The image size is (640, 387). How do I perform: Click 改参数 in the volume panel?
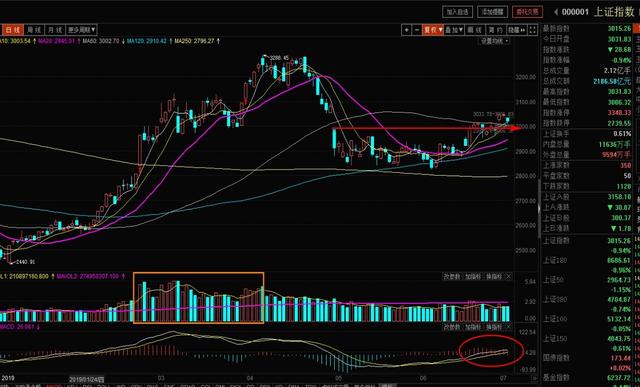(452, 277)
